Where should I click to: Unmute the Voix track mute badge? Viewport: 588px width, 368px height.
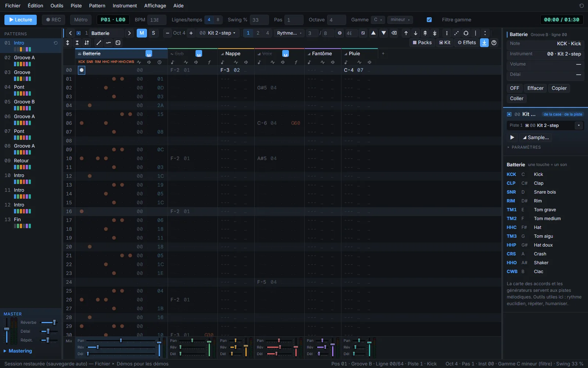click(x=286, y=54)
